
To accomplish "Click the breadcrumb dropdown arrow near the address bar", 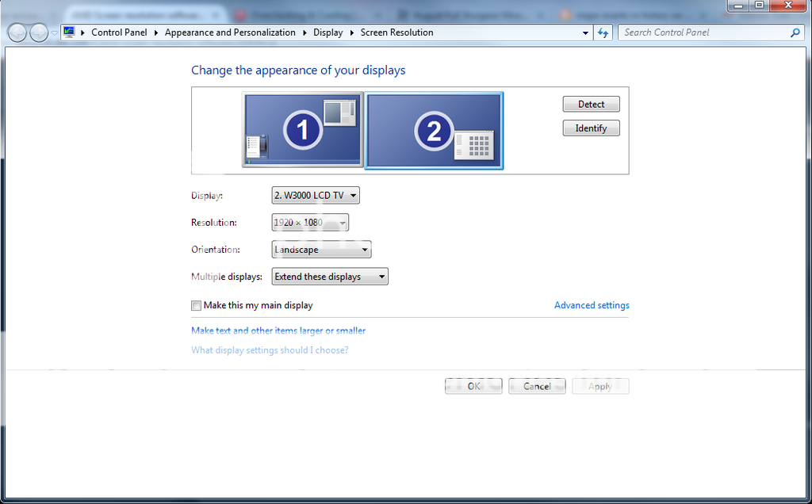I will pos(585,32).
